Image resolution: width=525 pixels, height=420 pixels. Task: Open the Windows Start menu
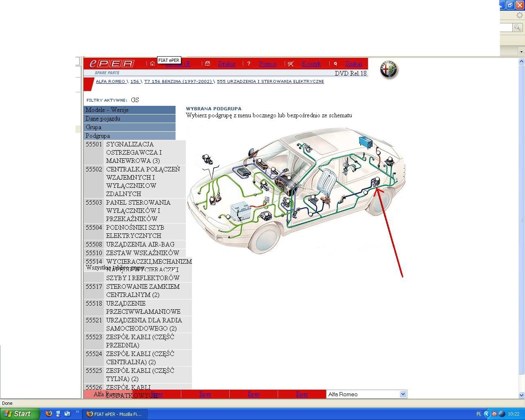tap(20, 414)
